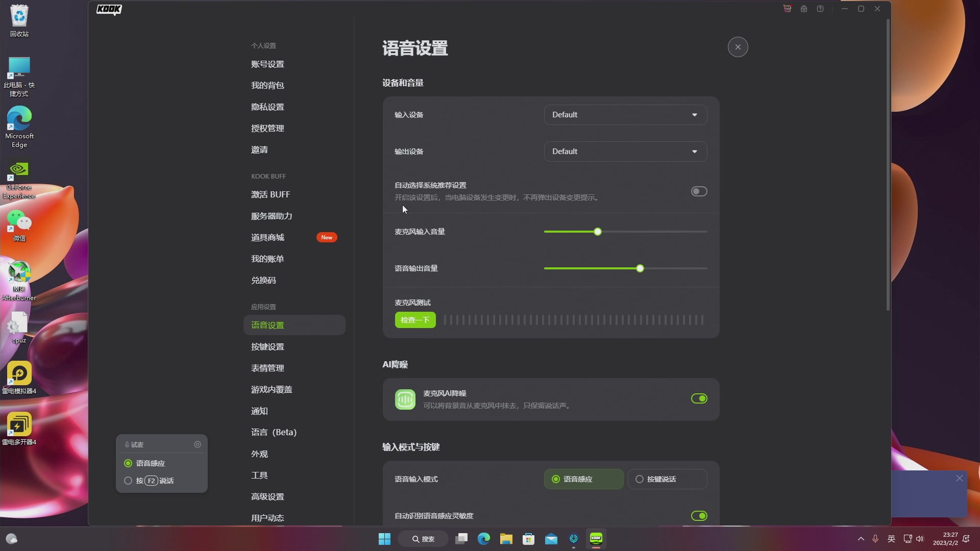
Task: Show hidden icons chevron in system tray
Action: [861, 539]
